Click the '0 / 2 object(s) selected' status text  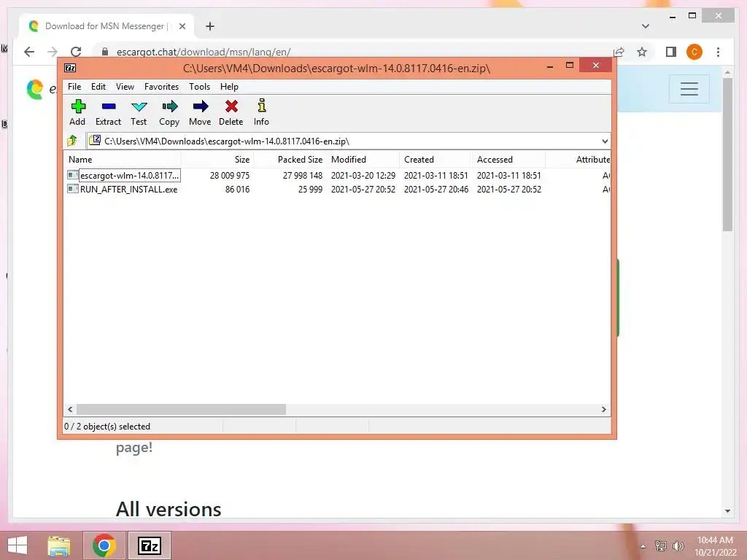107,426
